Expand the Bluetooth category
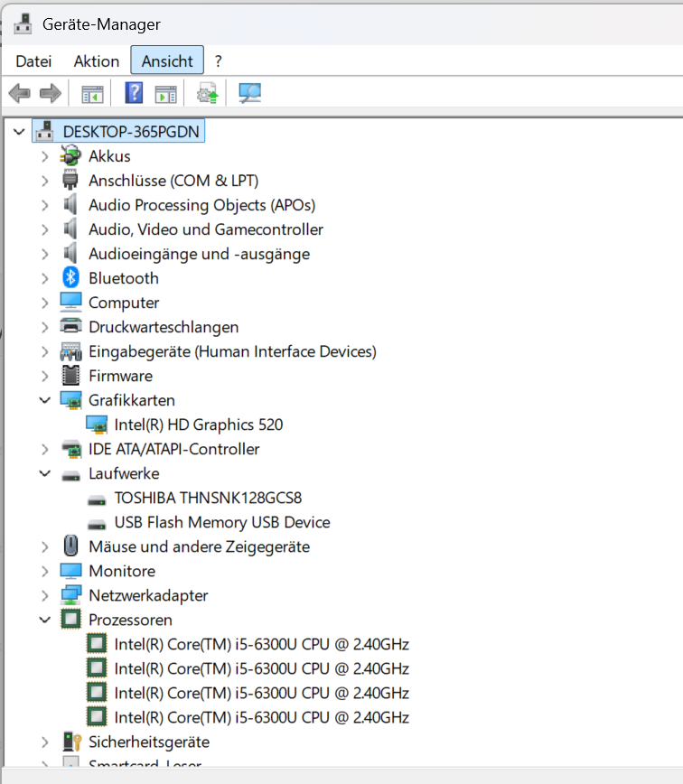The image size is (683, 784). 45,278
